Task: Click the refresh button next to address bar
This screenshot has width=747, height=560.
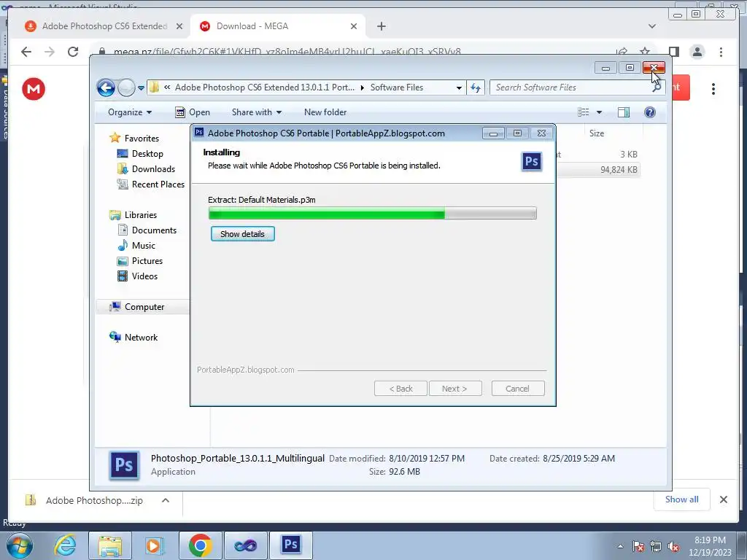Action: 476,87
